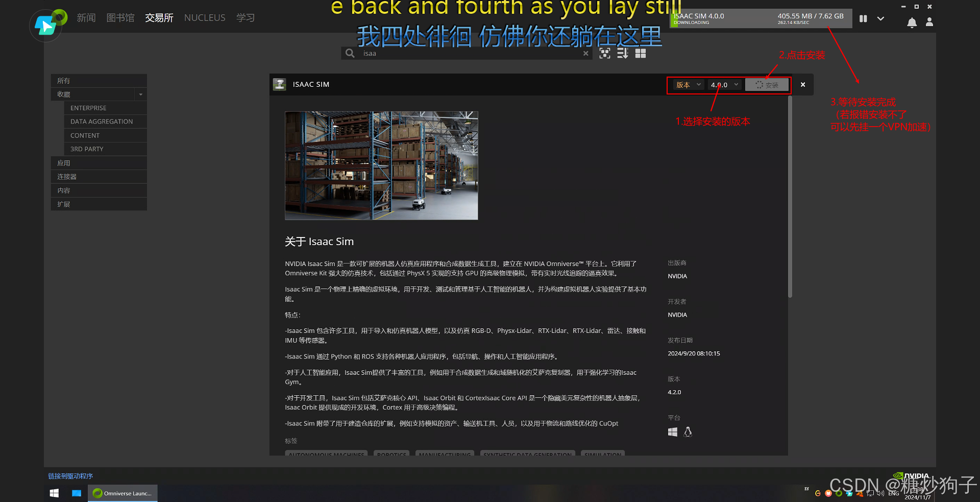Screen dimensions: 980x502
Task: Collapse the 收藏 category arrow
Action: point(141,94)
